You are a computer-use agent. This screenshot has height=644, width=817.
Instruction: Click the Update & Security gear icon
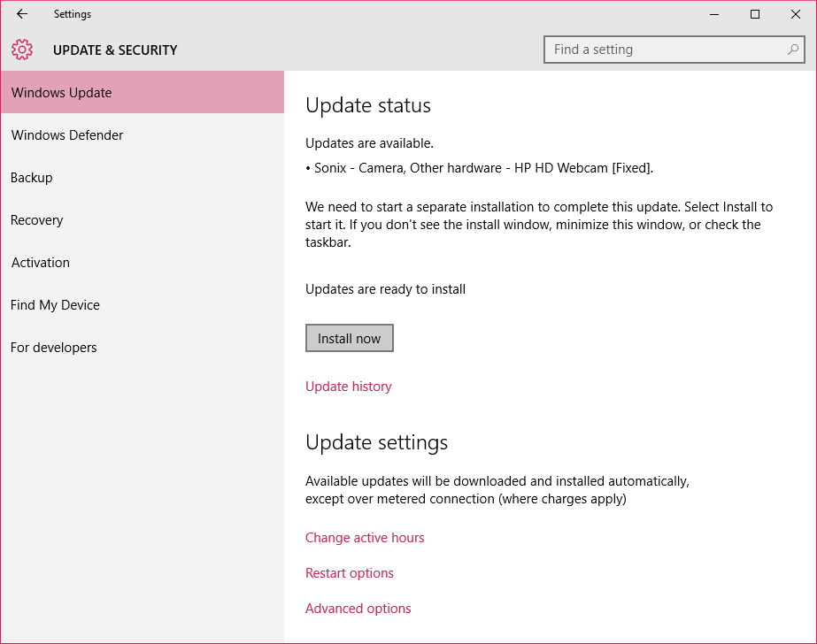22,50
